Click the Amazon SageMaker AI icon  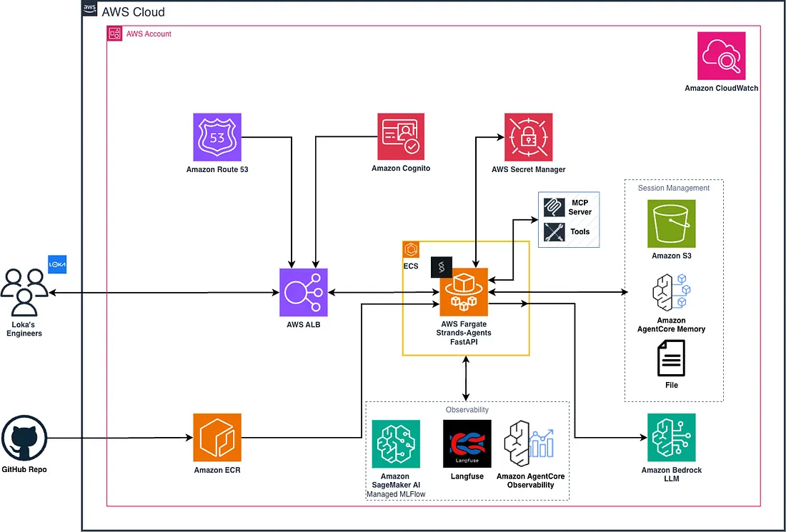pyautogui.click(x=396, y=444)
